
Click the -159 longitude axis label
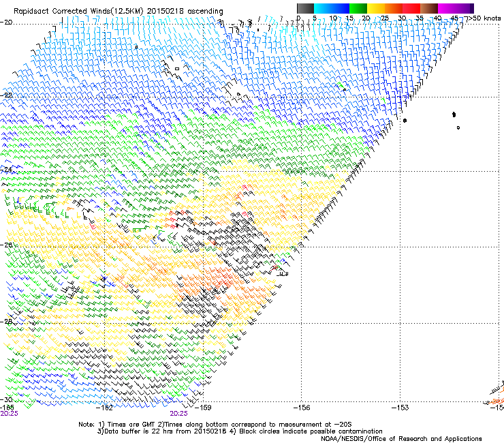click(x=203, y=408)
